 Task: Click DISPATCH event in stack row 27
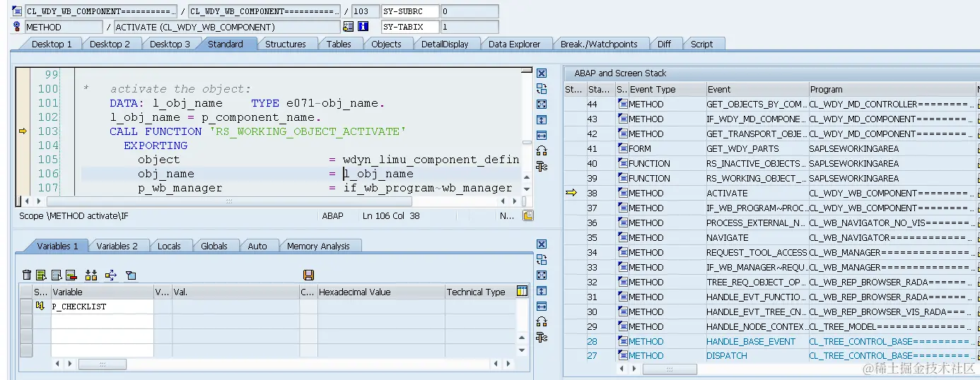727,356
